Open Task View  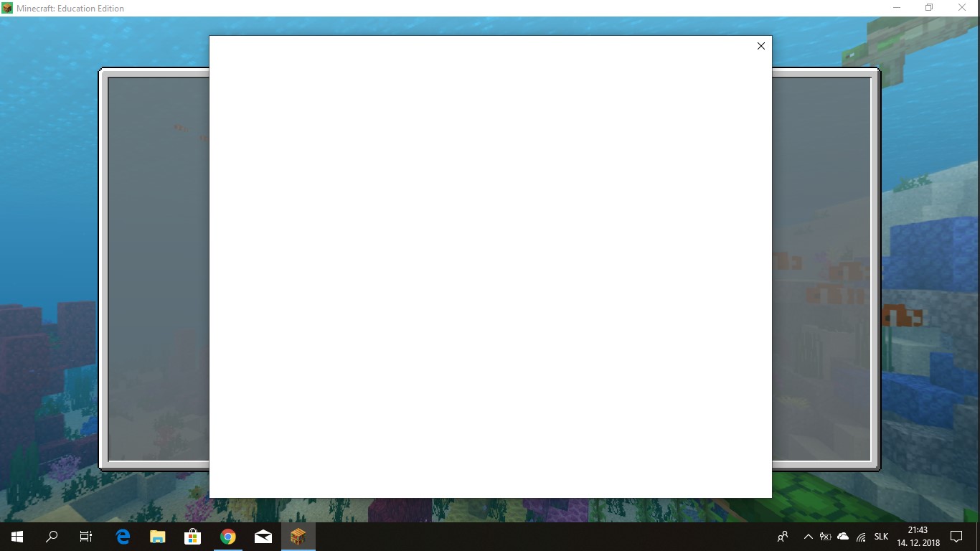point(86,537)
